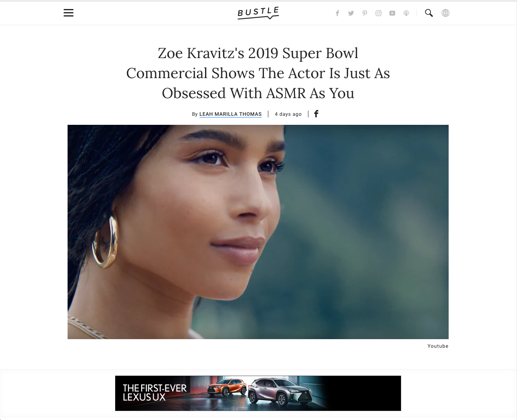This screenshot has width=517, height=420.
Task: Select the podcast icon in the header
Action: pyautogui.click(x=406, y=13)
